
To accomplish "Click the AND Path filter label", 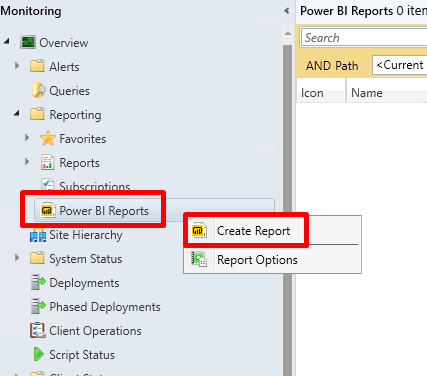I will 332,66.
